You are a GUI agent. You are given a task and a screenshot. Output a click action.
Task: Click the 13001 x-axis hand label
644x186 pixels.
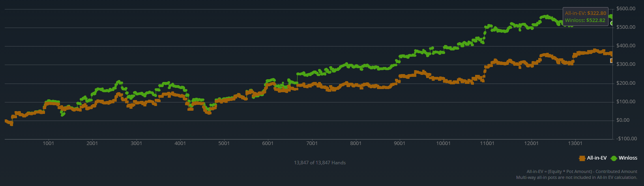click(x=575, y=143)
